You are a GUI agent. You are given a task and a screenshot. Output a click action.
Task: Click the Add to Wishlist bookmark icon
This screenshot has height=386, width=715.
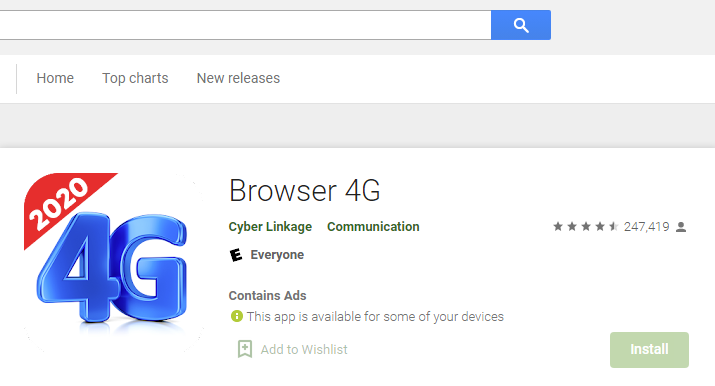(x=245, y=349)
